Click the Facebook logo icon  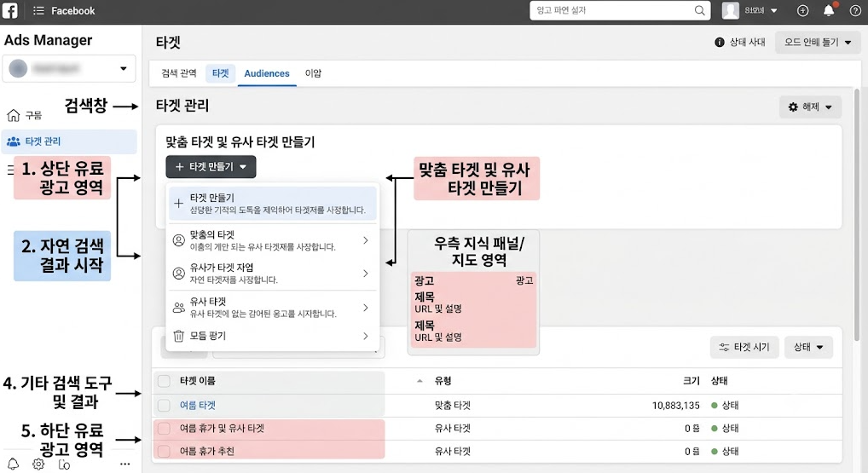pyautogui.click(x=10, y=10)
